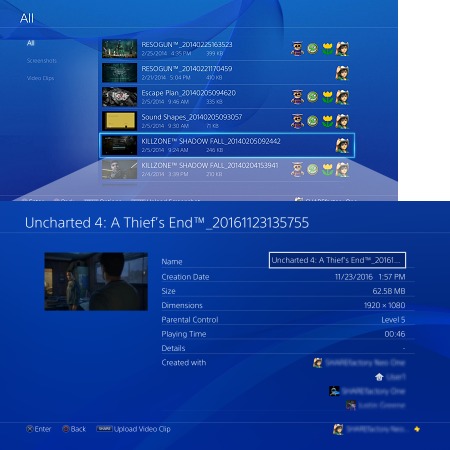Open the yellow Sound Shapes thumbnail
The image size is (450, 450).
tap(119, 121)
